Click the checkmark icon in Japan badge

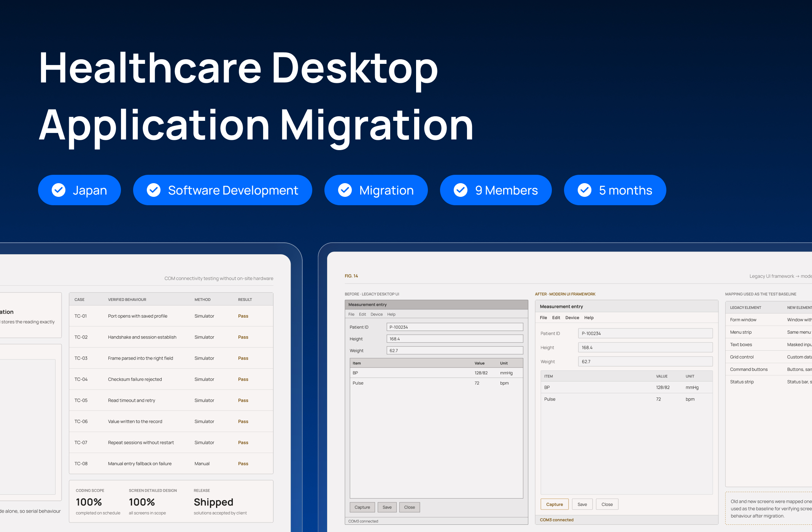[59, 190]
